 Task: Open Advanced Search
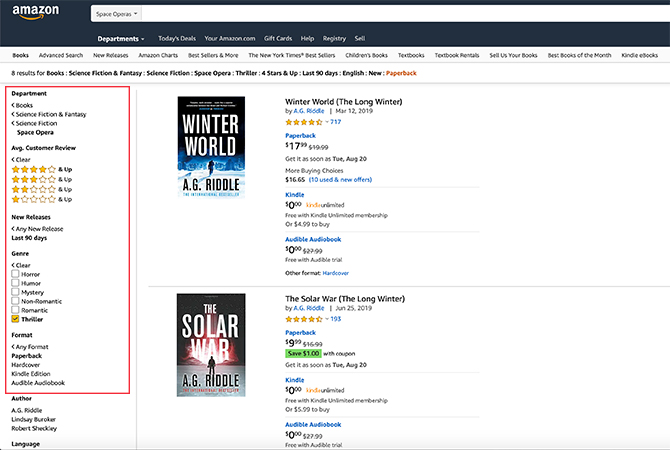pyautogui.click(x=61, y=55)
